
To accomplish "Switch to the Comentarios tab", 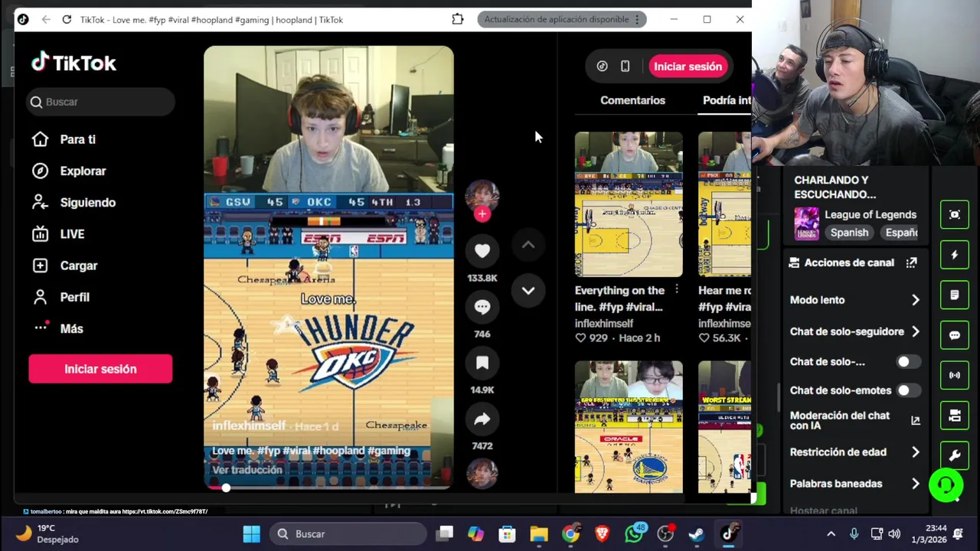I will point(632,100).
